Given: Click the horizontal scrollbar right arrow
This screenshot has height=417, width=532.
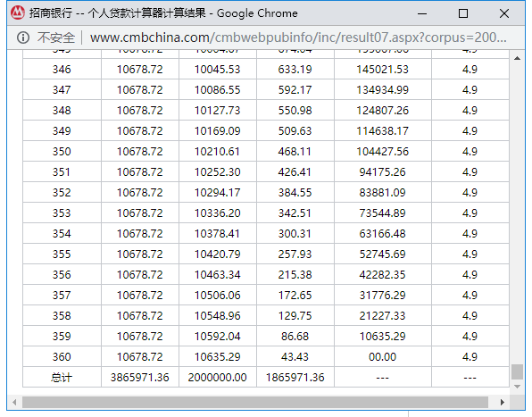Looking at the screenshot, I should pyautogui.click(x=503, y=403).
